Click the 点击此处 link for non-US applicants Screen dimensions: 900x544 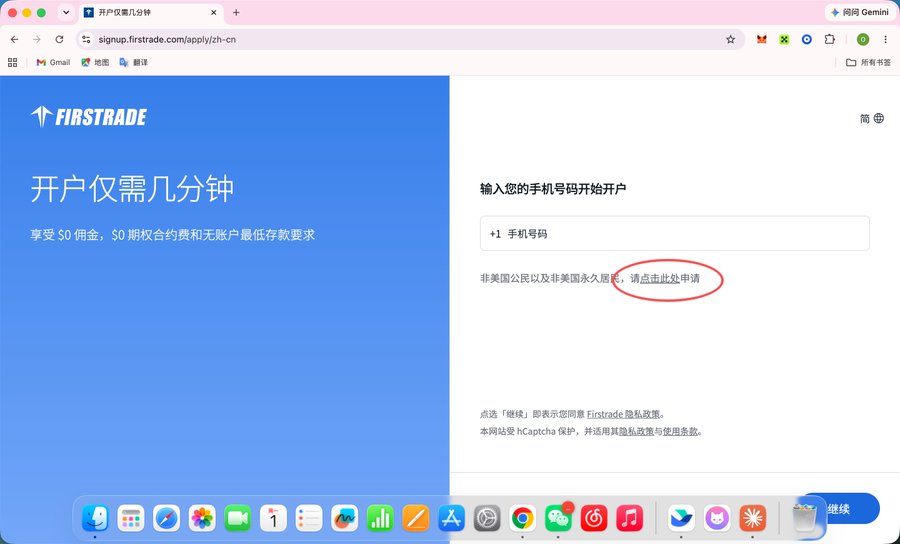pos(660,278)
